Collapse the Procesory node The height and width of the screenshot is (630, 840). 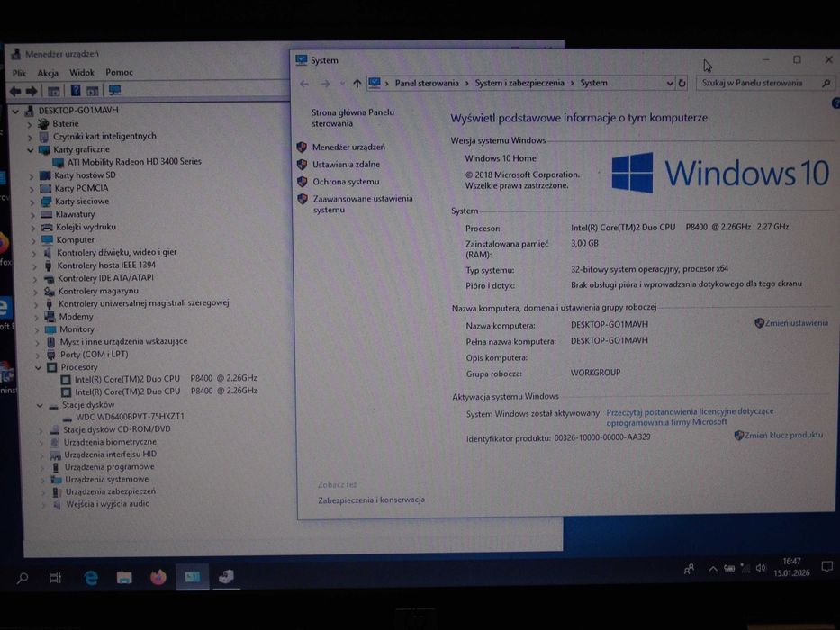(38, 367)
